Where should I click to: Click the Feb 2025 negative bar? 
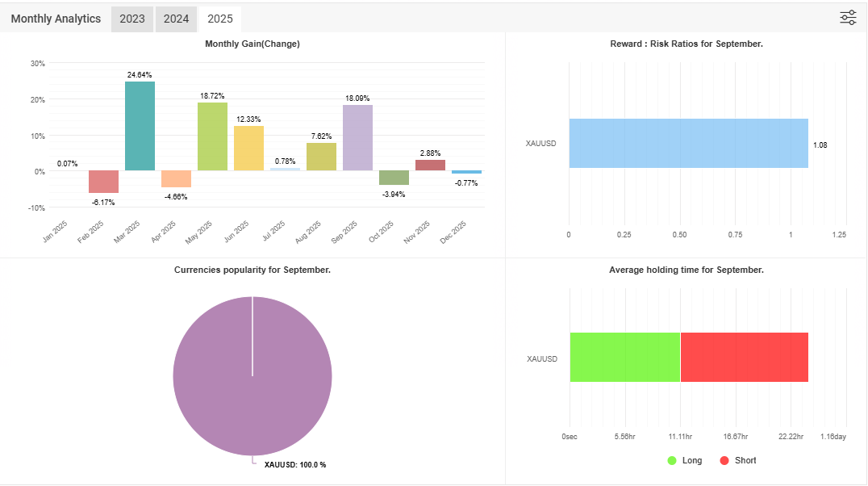coord(103,182)
